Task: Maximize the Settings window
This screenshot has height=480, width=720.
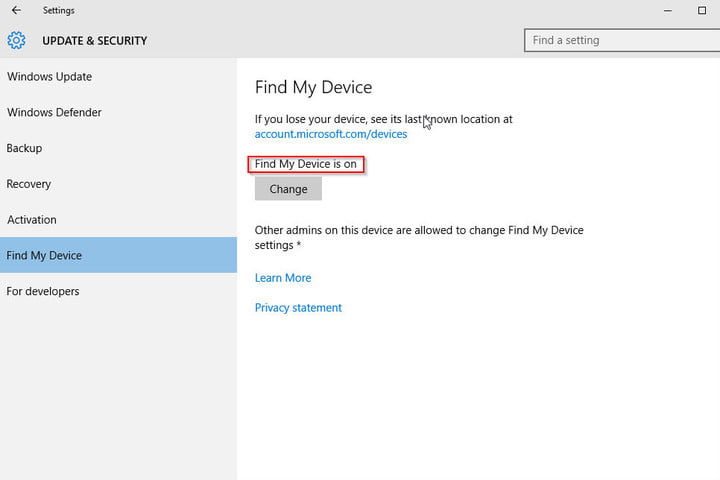Action: point(702,10)
